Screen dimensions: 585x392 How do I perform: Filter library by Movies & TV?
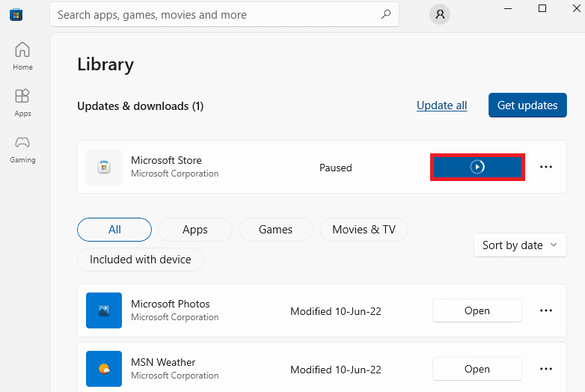tap(364, 230)
